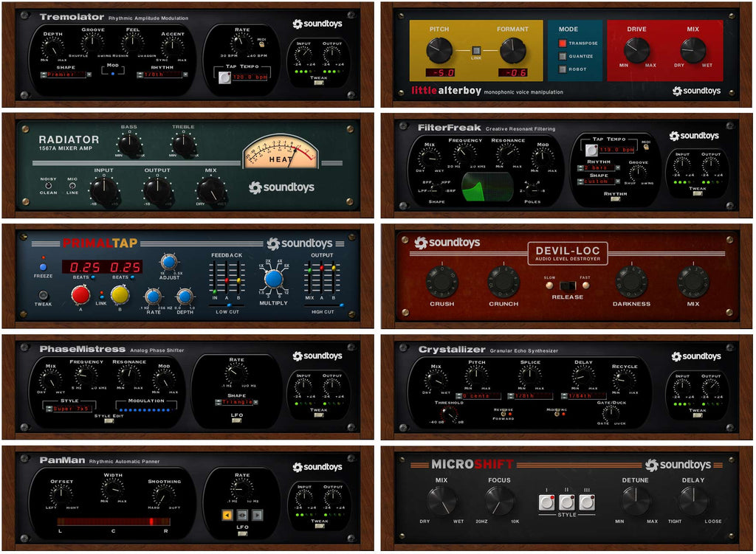
Task: Click Little AlterBoy's pitch value -5.0 display
Action: (440, 73)
